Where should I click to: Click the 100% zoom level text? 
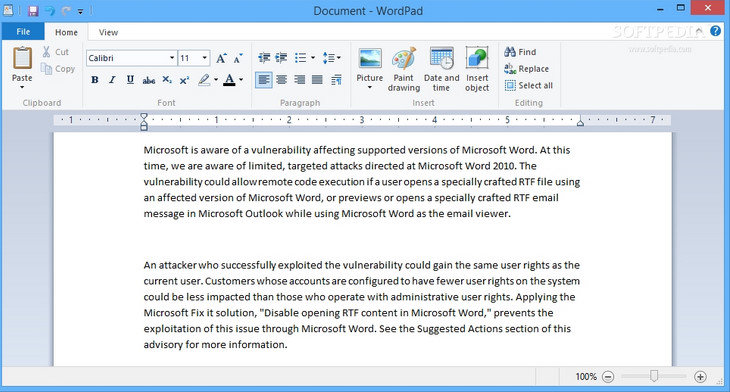[586, 377]
